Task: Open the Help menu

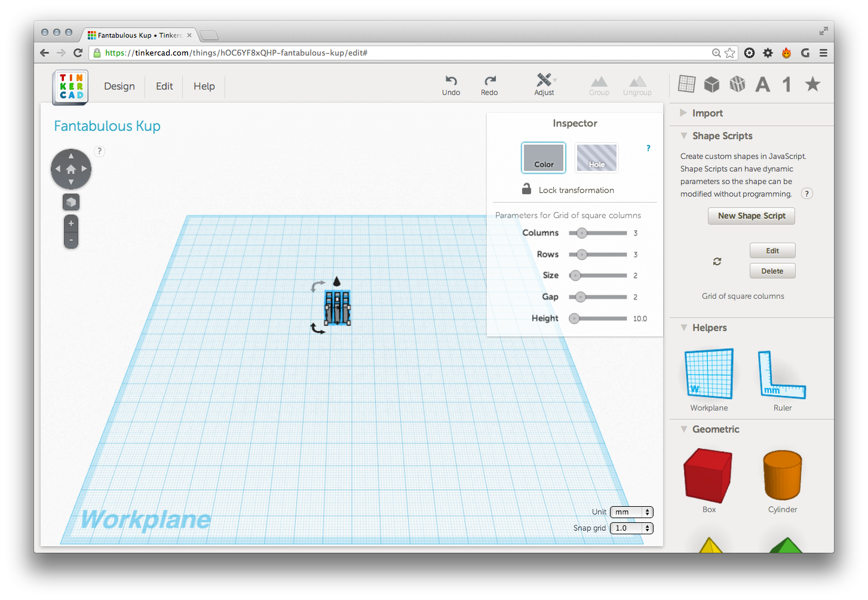Action: pyautogui.click(x=204, y=86)
